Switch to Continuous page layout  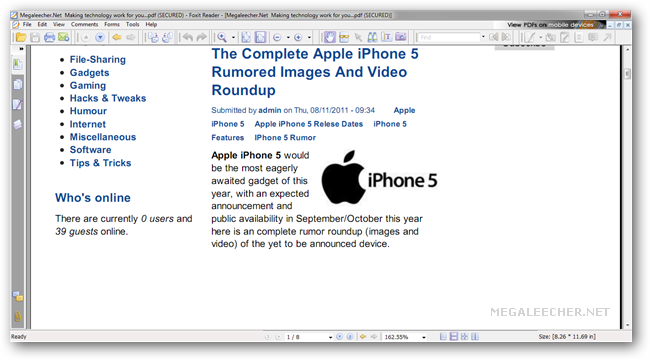(454, 337)
